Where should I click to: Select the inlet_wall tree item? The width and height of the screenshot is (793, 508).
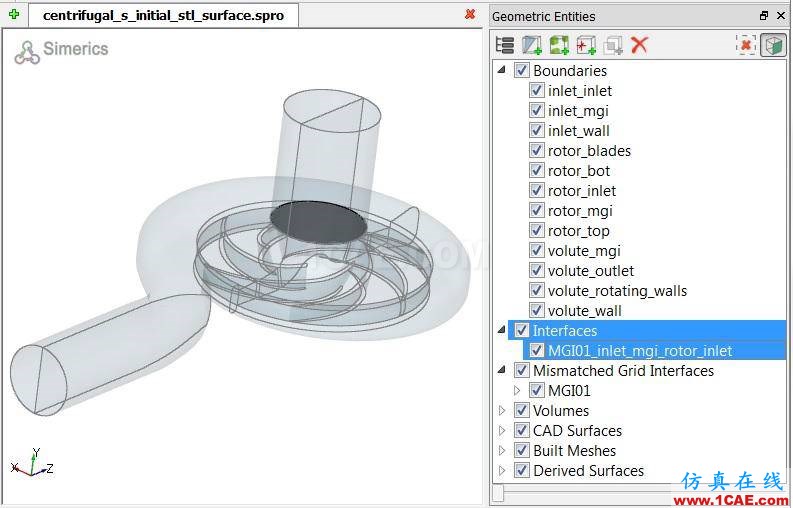click(x=579, y=131)
